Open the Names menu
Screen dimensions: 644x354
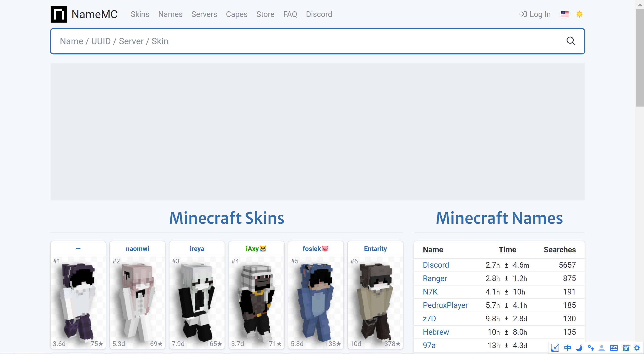(x=170, y=14)
